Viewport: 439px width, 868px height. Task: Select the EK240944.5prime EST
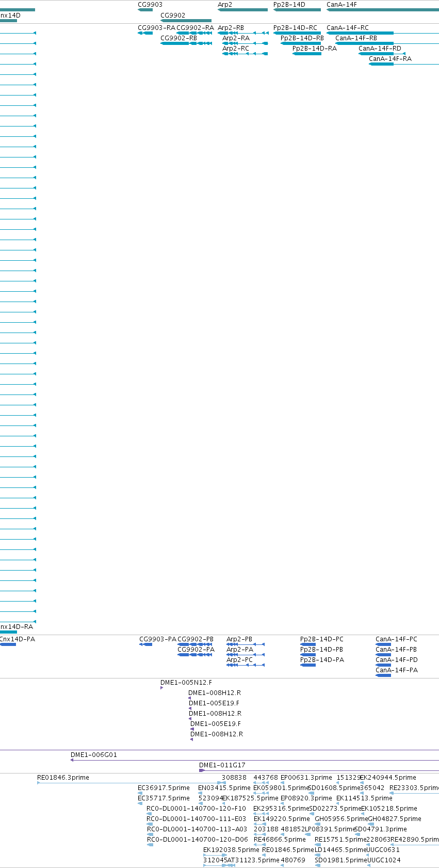[x=362, y=783]
